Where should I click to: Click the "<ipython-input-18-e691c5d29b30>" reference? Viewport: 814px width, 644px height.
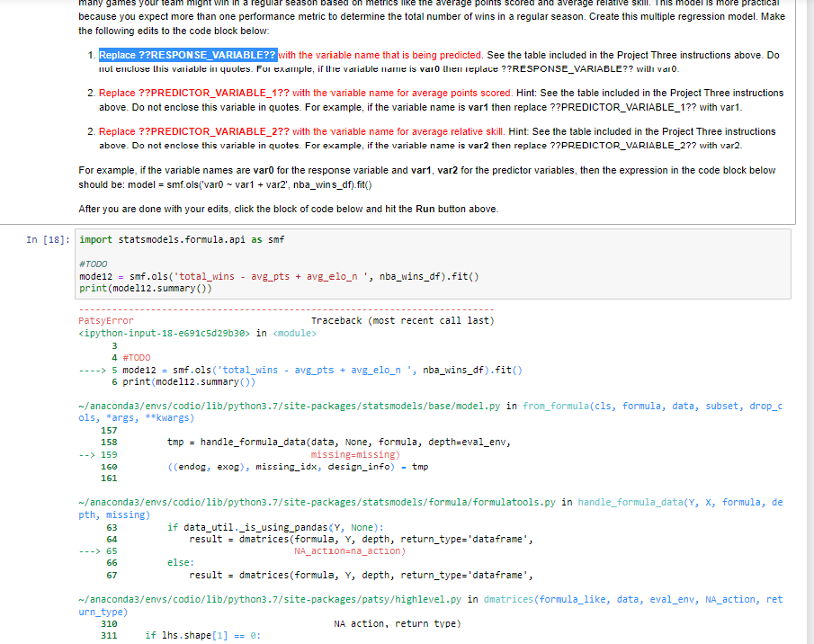click(164, 333)
